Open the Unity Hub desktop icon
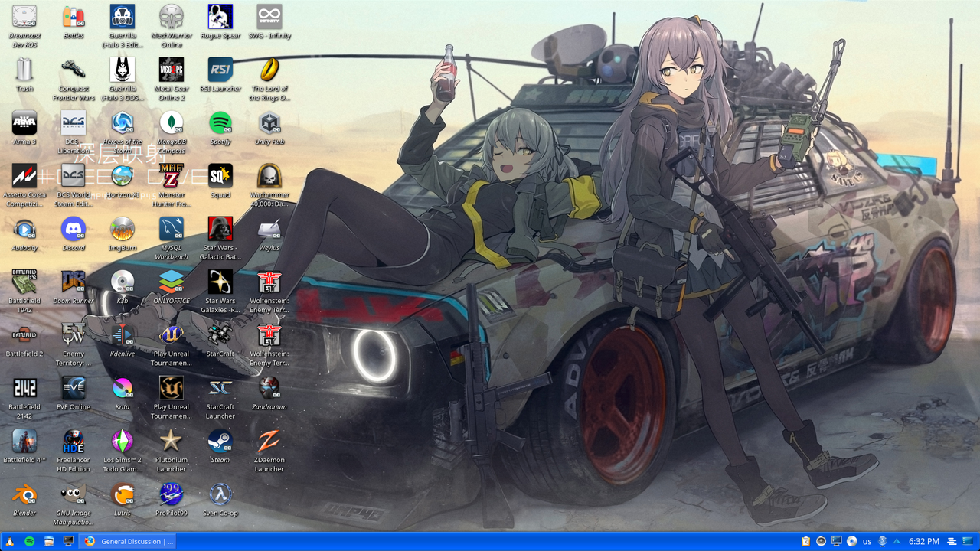The height and width of the screenshot is (551, 980). point(269,122)
